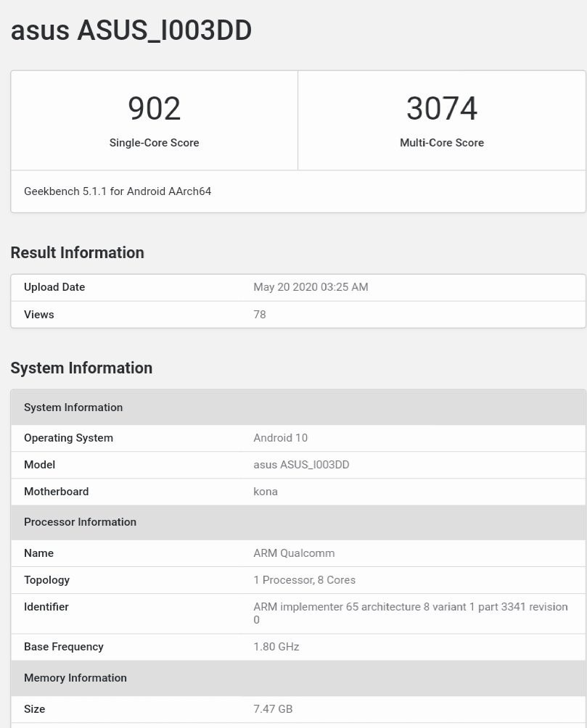Select the model value asus ASUS_I003DD
The width and height of the screenshot is (587, 728).
point(301,465)
